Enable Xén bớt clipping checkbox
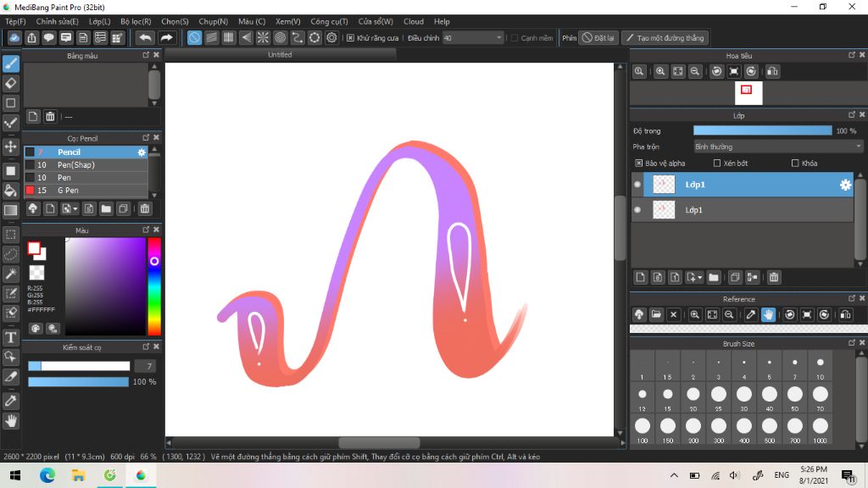This screenshot has width=868, height=488. [717, 164]
